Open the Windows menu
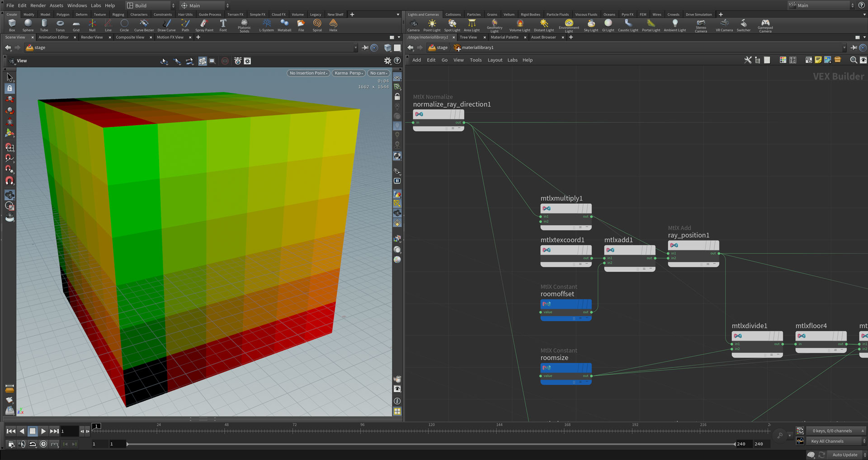This screenshot has width=868, height=460. point(77,5)
